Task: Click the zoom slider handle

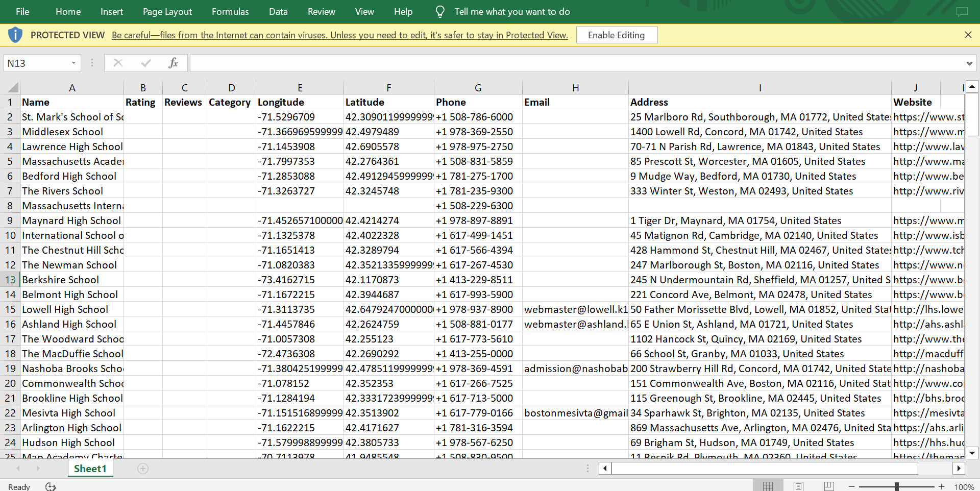Action: coord(896,486)
